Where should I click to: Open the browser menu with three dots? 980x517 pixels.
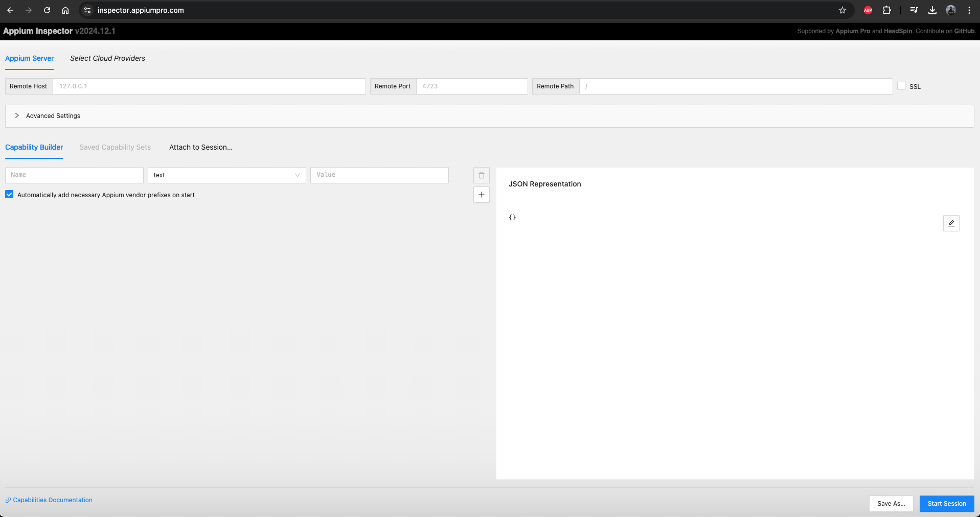969,10
